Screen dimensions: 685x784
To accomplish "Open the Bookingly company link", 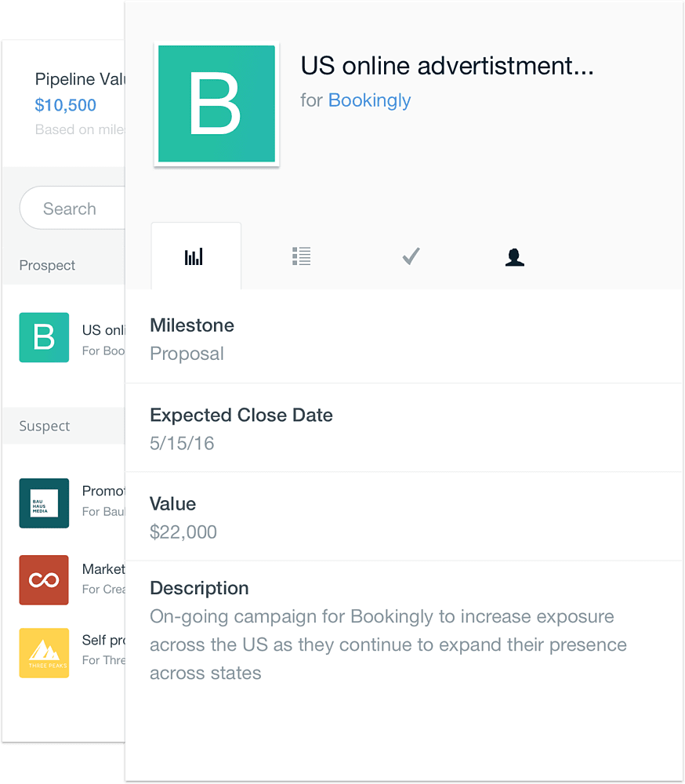I will coord(369,100).
